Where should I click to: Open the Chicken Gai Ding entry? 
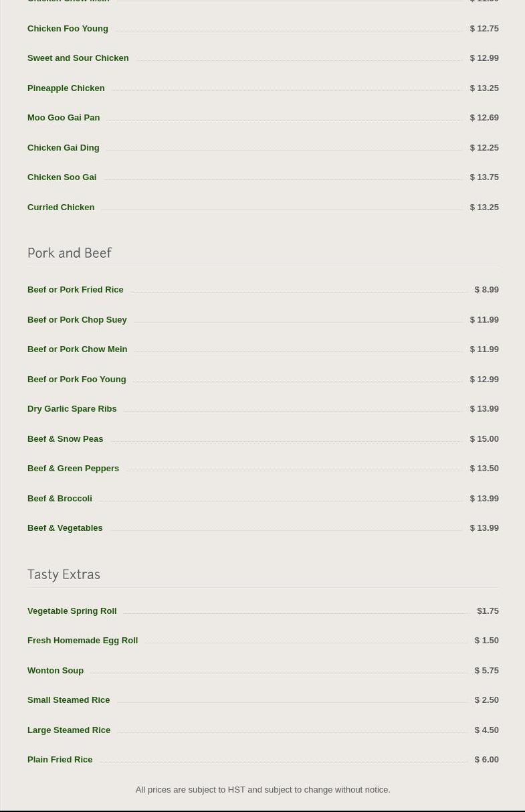(63, 148)
